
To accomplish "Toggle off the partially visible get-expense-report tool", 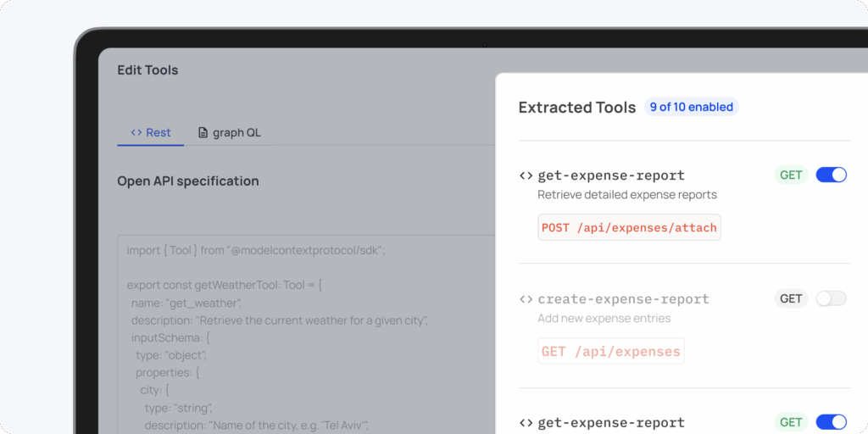I will (x=831, y=422).
